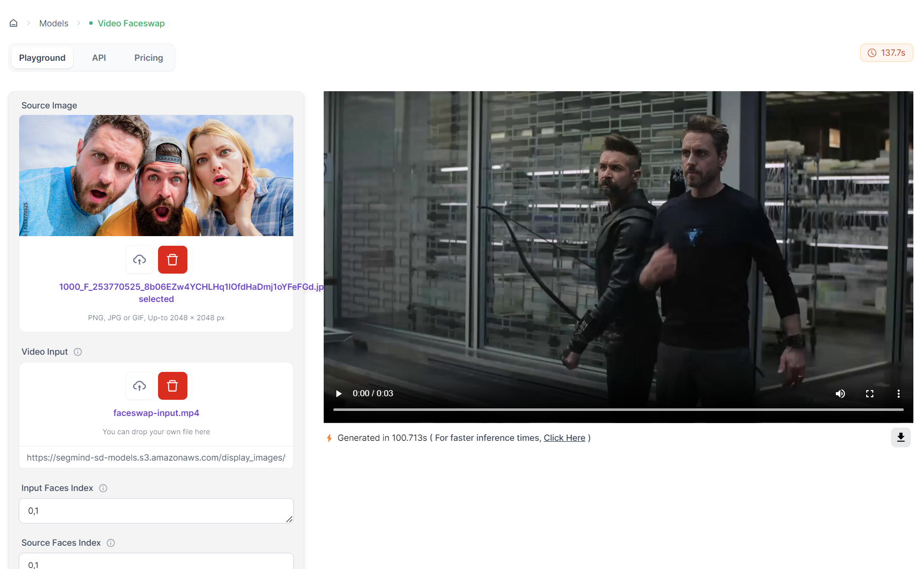Image resolution: width=924 pixels, height=569 pixels.
Task: Follow the Click Here faster inference link
Action: pyautogui.click(x=564, y=438)
